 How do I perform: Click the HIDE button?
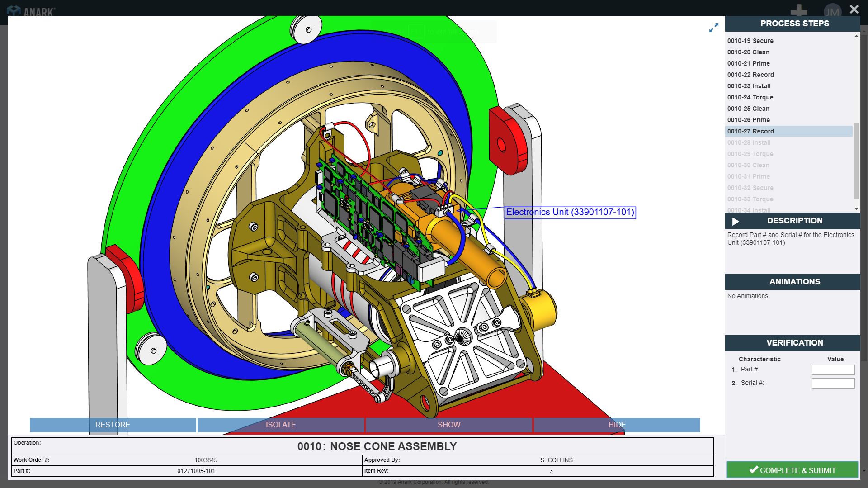617,425
